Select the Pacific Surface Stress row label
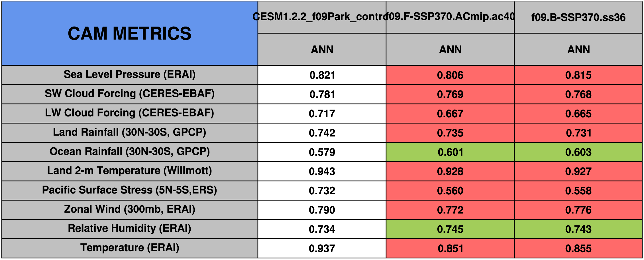Image resolution: width=644 pixels, height=260 pixels. point(130,190)
